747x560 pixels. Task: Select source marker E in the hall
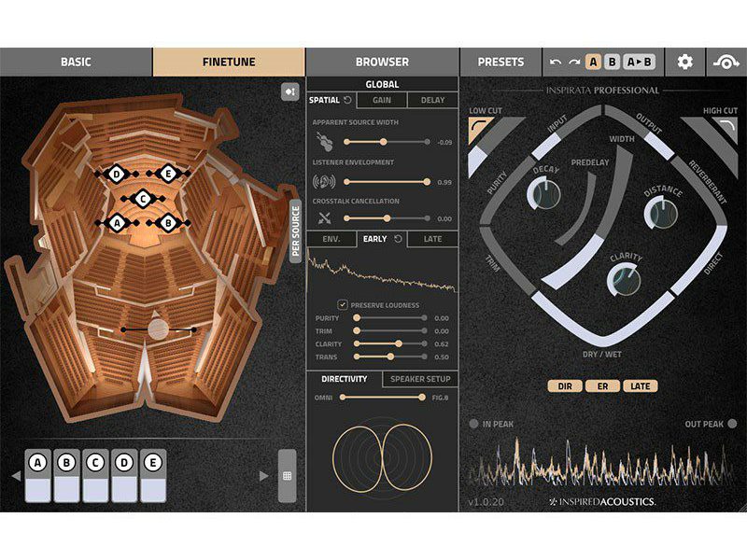pos(168,174)
